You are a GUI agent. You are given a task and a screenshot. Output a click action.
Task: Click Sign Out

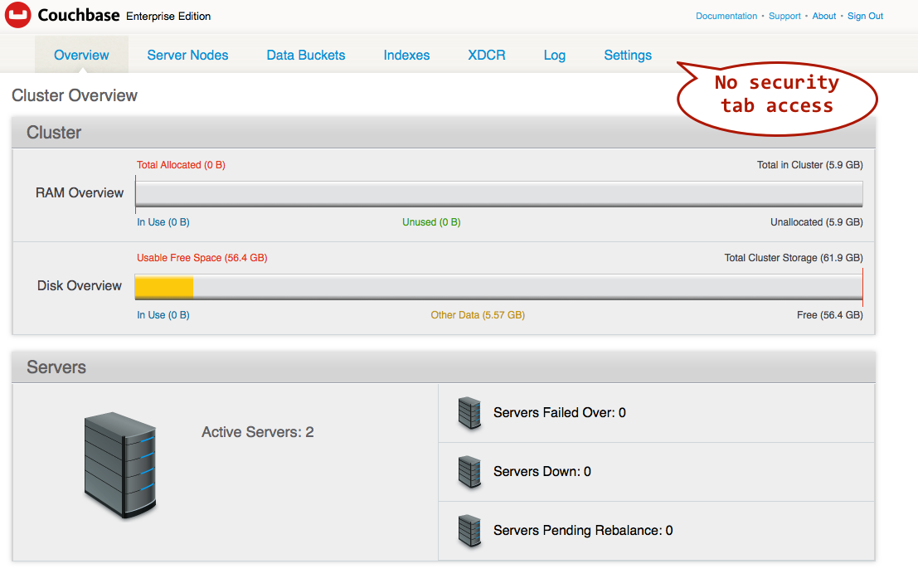coord(865,17)
